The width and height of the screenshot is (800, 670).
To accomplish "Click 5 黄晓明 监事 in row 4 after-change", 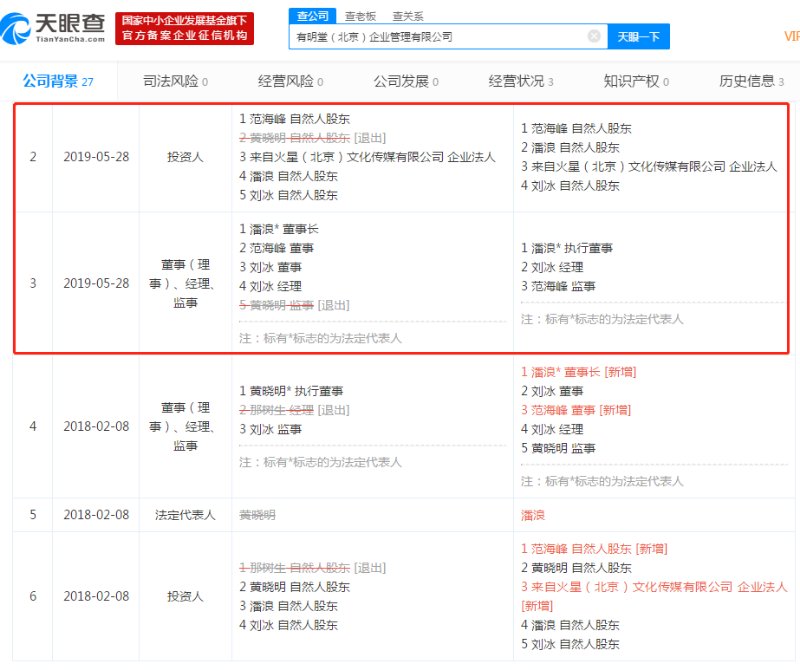I will pos(558,448).
